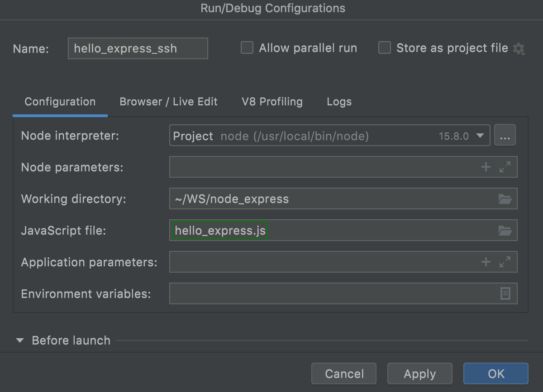543x392 pixels.
Task: Switch to Browser / Live Edit tab
Action: 168,102
